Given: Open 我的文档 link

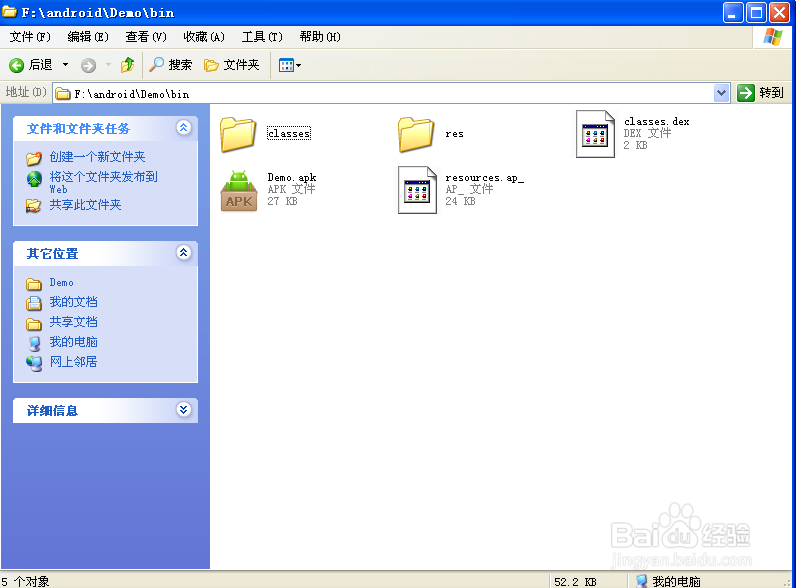Looking at the screenshot, I should click(x=73, y=302).
